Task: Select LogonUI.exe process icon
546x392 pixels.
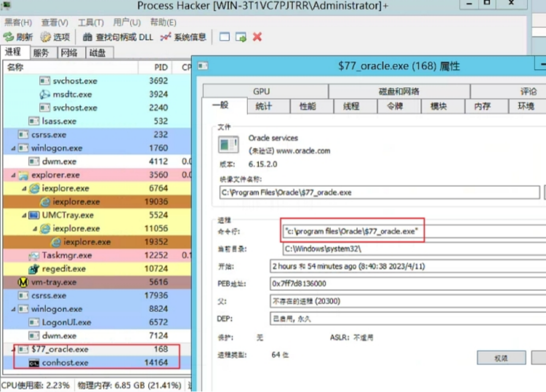Action: [34, 322]
